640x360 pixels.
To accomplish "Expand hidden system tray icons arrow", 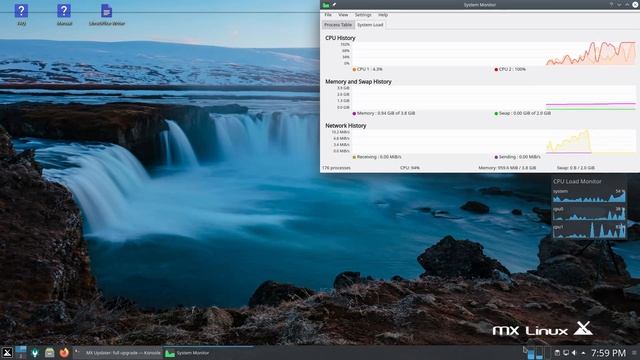I will [x=583, y=353].
